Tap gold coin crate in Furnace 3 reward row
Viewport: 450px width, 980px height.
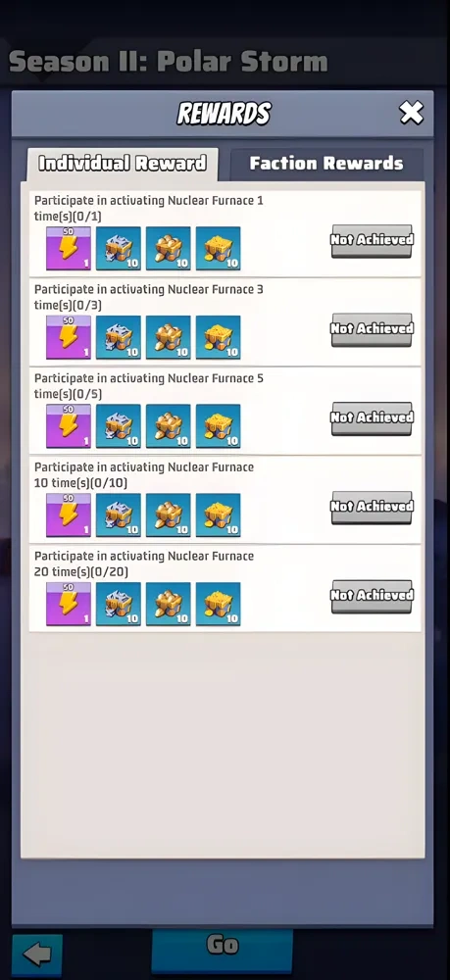coord(218,337)
